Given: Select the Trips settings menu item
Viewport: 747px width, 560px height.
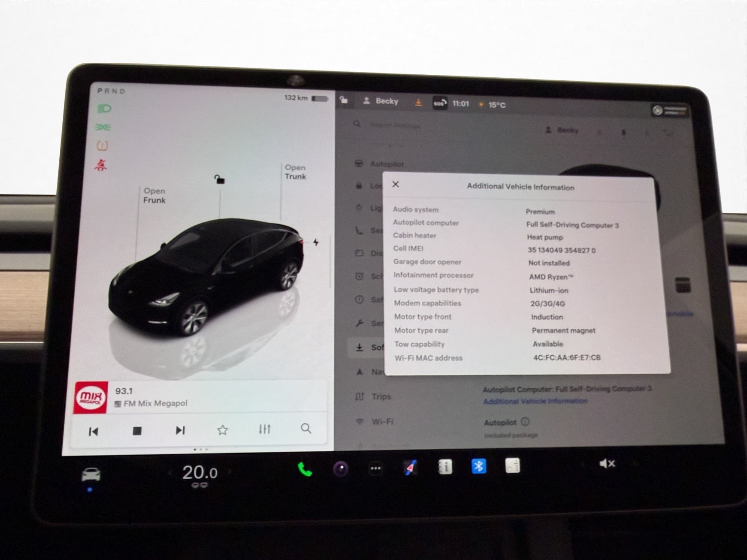Looking at the screenshot, I should click(381, 396).
